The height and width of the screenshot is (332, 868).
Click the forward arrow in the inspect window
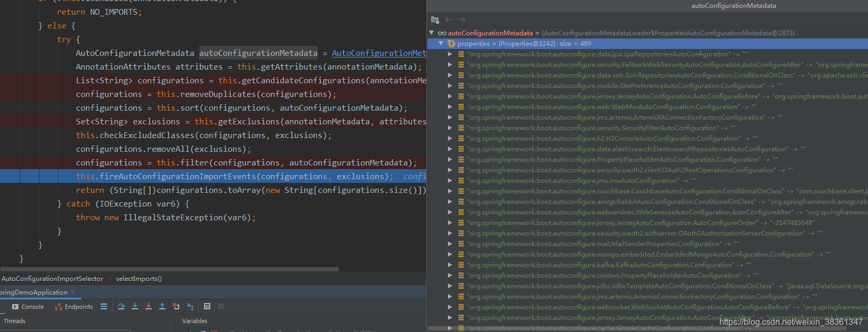tap(462, 19)
